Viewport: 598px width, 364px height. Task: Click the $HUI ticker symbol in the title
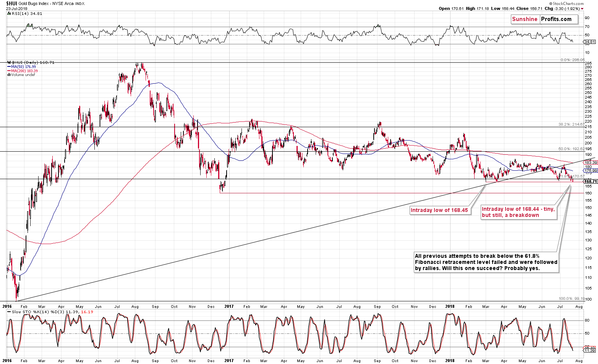coord(11,3)
